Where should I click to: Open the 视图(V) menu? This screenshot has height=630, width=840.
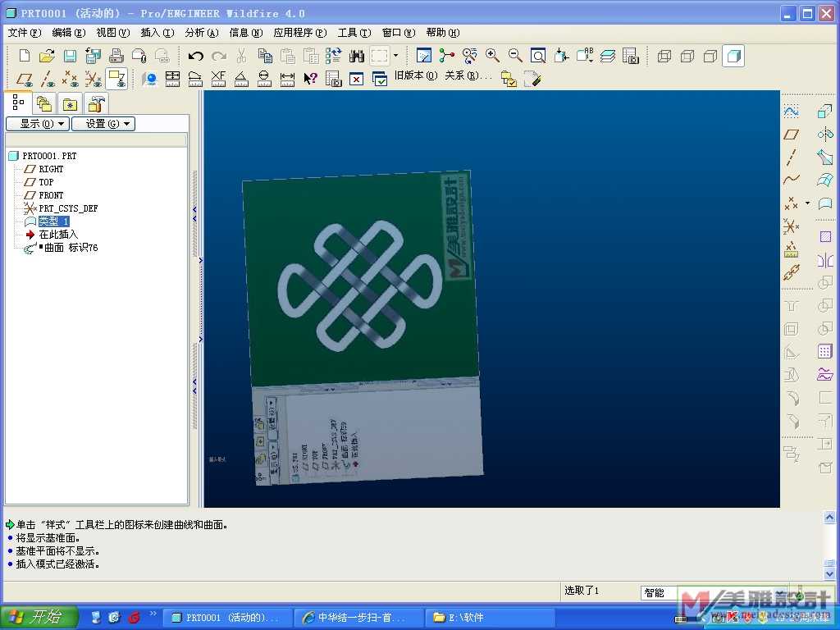pos(113,33)
